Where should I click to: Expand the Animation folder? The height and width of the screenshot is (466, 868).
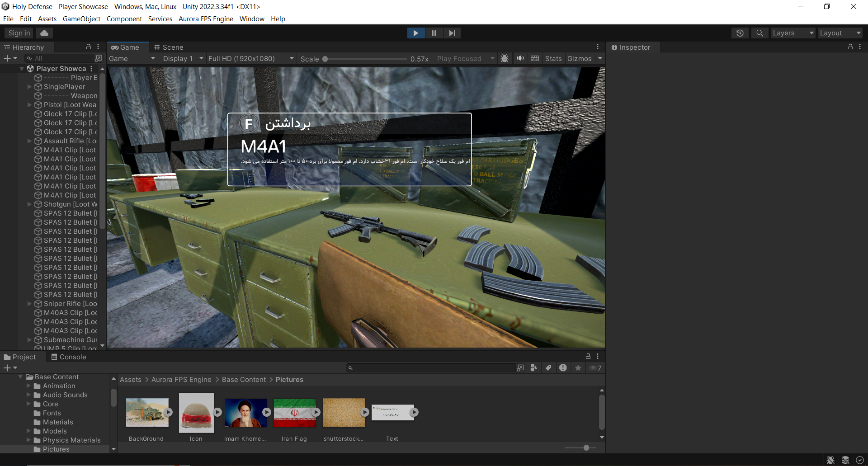tap(29, 386)
